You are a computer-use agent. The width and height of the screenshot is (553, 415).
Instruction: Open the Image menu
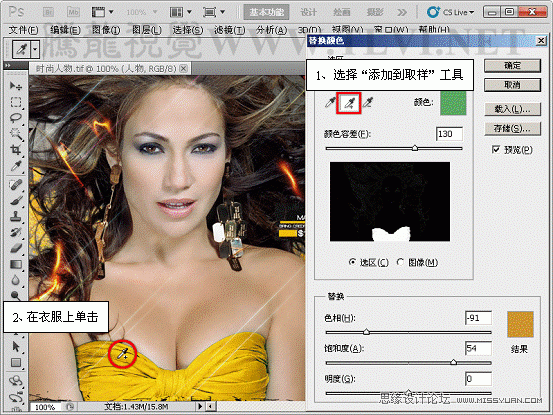[106, 30]
